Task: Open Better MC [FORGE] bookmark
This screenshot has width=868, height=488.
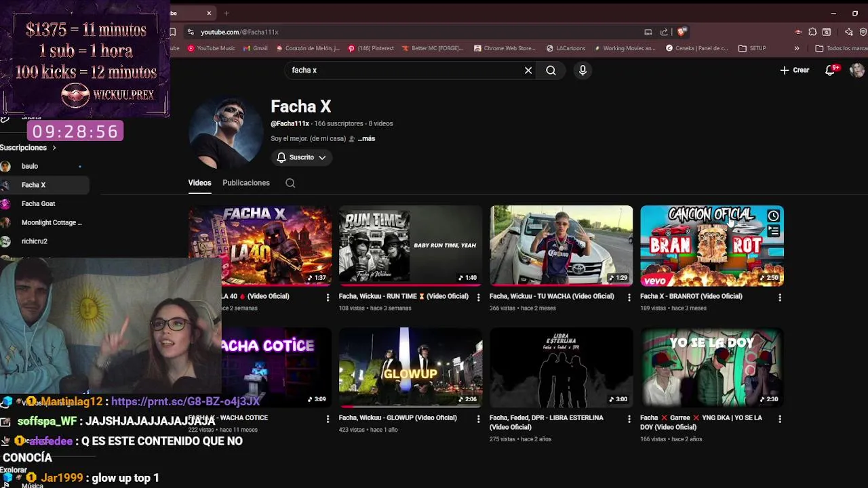Action: tap(433, 48)
